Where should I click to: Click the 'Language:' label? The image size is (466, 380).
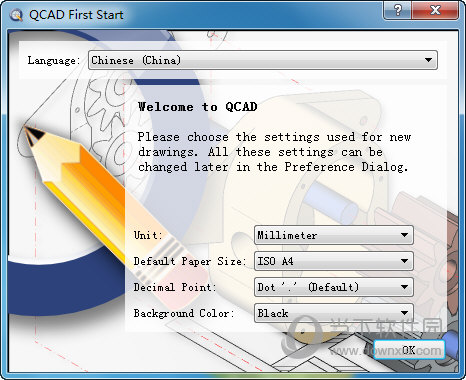pos(54,60)
